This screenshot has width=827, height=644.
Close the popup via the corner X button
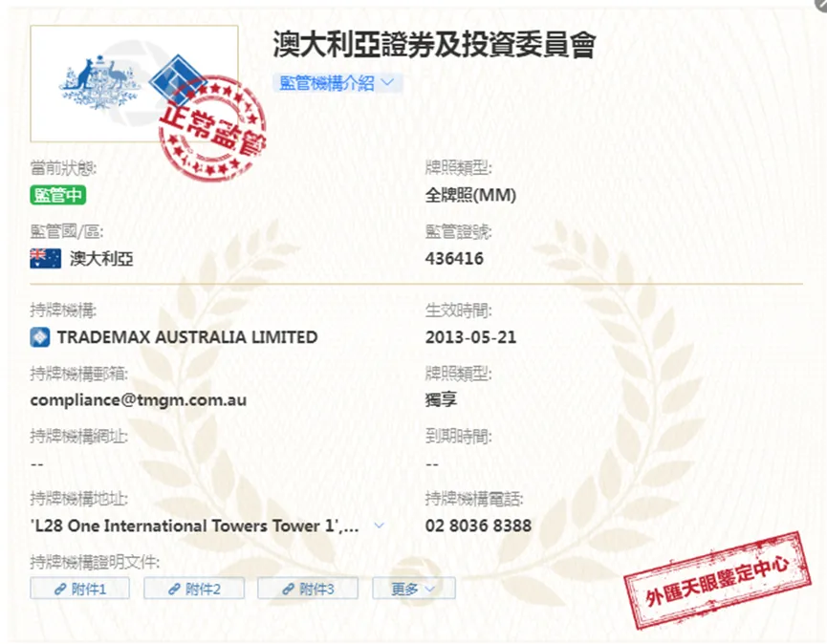click(x=820, y=3)
